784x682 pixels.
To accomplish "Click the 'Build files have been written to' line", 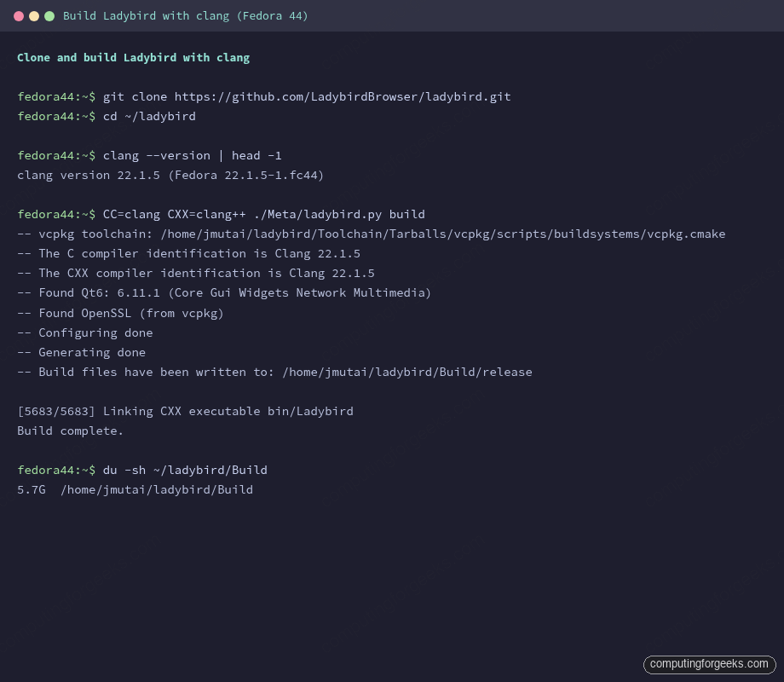I will [x=274, y=372].
